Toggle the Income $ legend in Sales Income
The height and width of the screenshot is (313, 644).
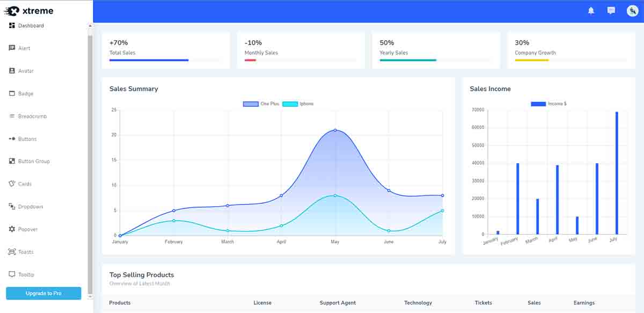[548, 103]
